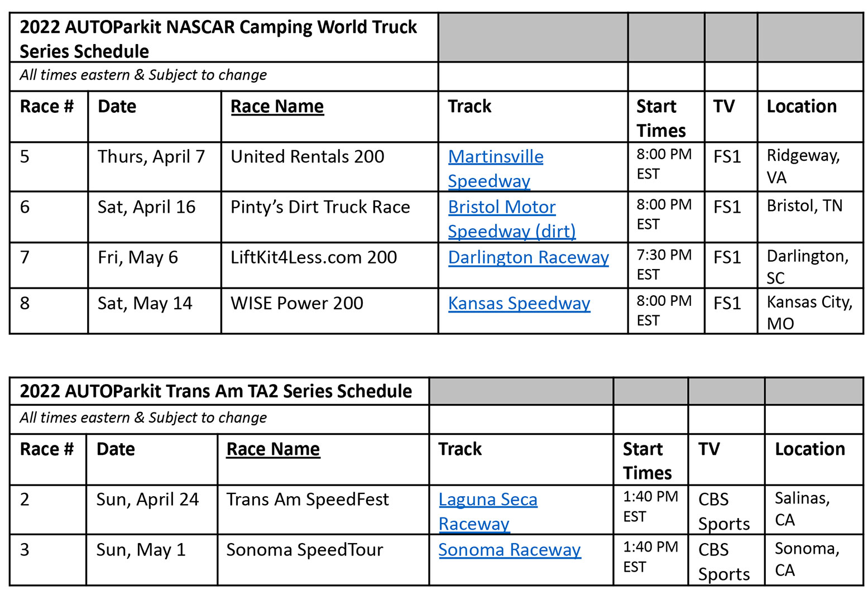Select the Sonoma SpeedTour cell

[x=304, y=550]
